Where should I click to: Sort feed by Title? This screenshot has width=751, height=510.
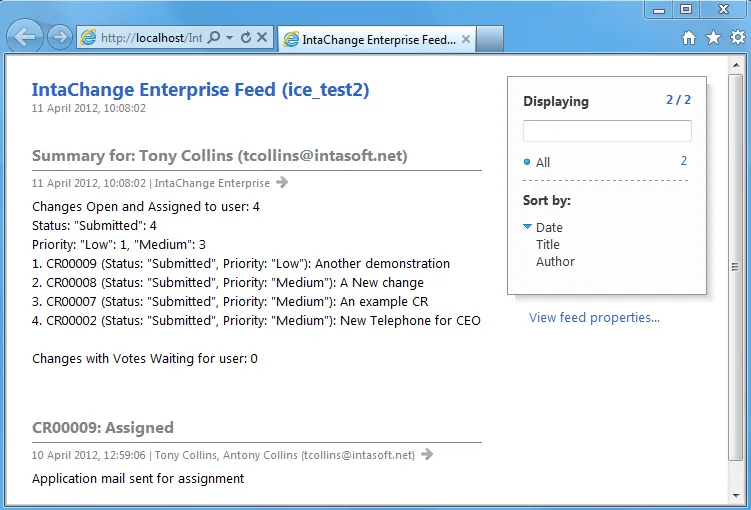(547, 244)
